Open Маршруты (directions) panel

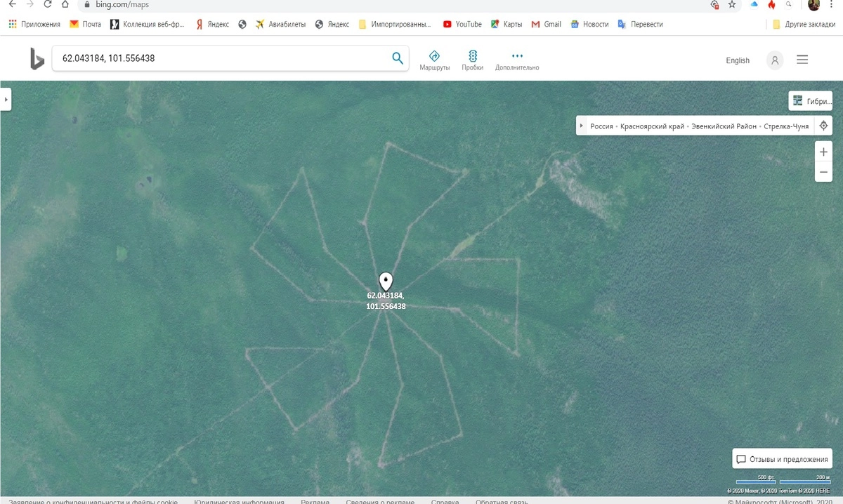click(434, 60)
